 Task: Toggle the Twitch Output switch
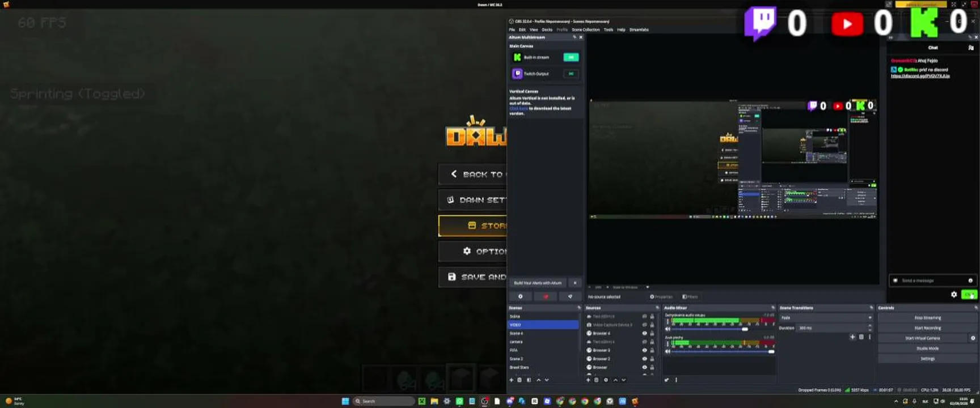point(571,74)
